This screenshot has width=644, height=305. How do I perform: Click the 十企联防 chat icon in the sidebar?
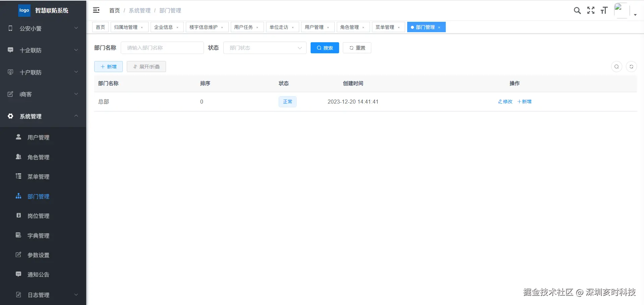pyautogui.click(x=10, y=50)
